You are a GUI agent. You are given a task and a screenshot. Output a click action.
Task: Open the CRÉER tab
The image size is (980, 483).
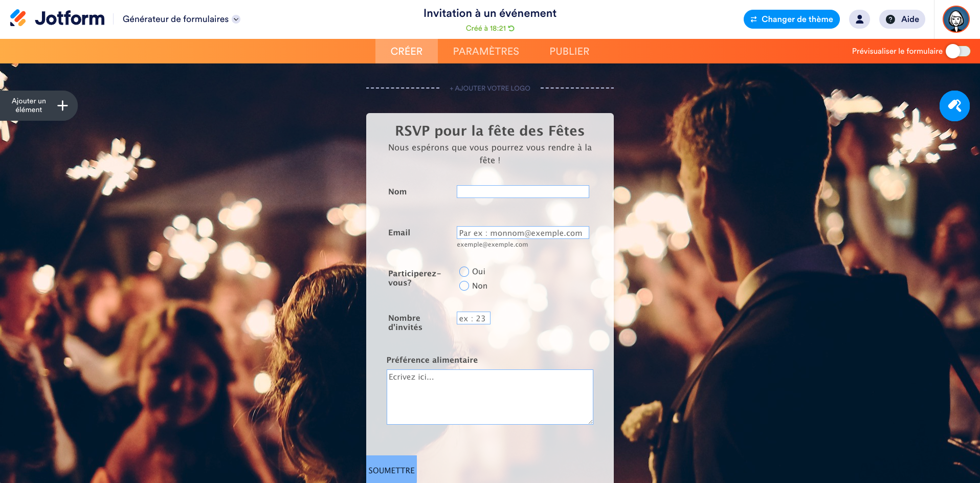tap(407, 51)
